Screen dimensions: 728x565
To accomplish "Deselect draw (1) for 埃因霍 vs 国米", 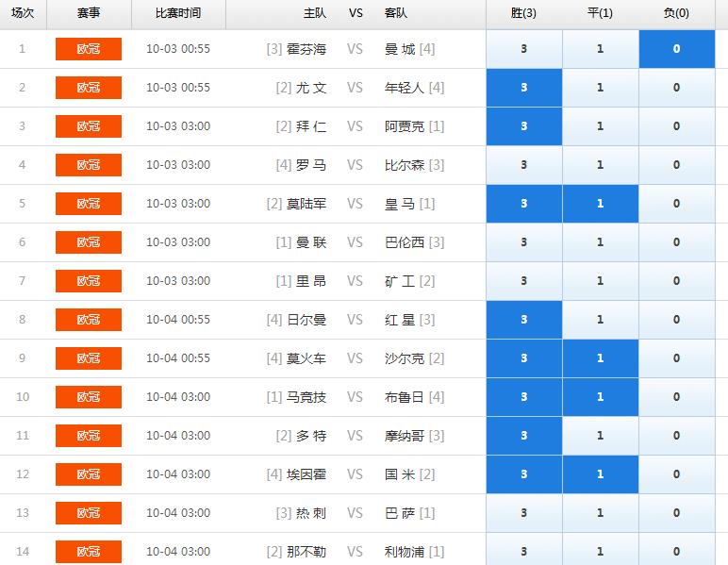I will pyautogui.click(x=601, y=474).
